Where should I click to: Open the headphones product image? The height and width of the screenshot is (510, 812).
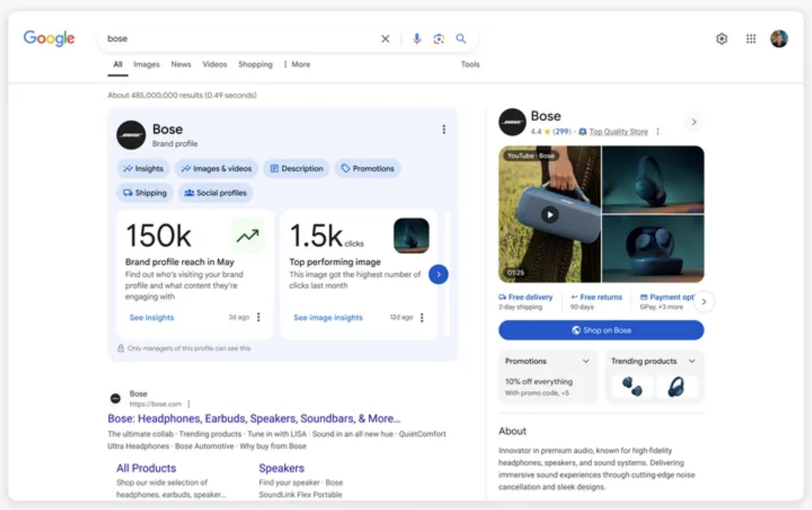[x=653, y=180]
